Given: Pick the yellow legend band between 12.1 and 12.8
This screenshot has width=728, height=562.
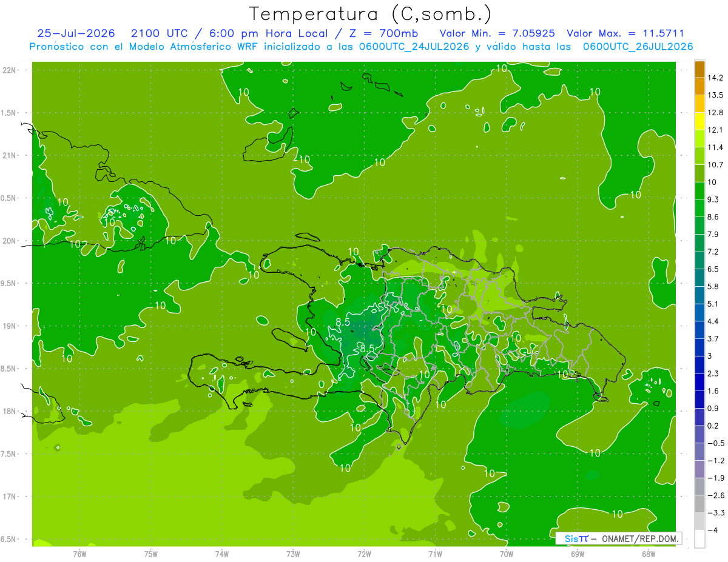Looking at the screenshot, I should tap(699, 121).
